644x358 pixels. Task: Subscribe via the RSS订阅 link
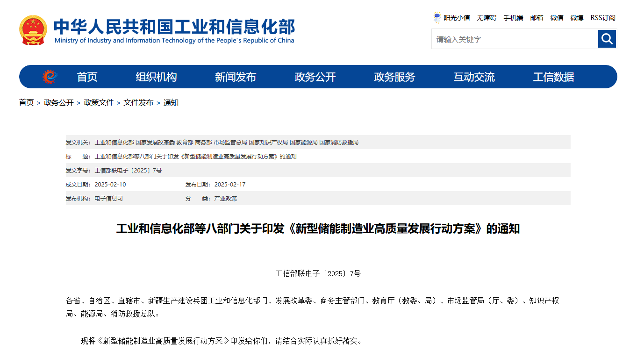(603, 18)
